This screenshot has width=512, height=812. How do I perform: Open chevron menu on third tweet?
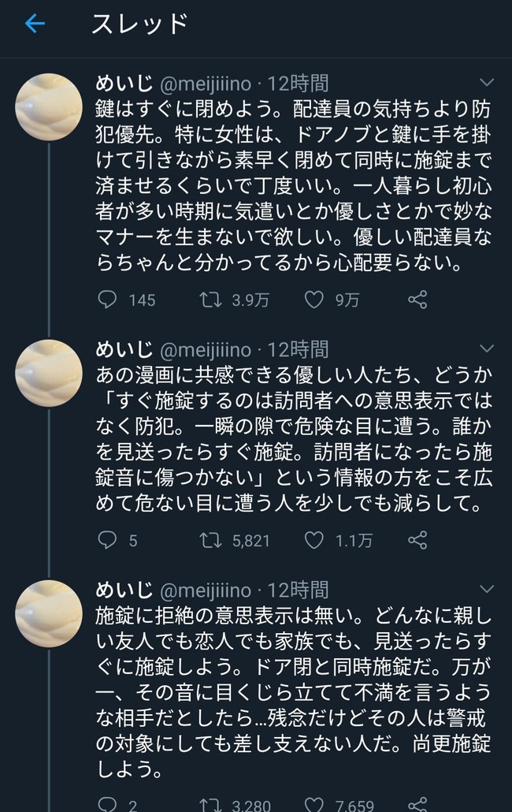(x=487, y=589)
